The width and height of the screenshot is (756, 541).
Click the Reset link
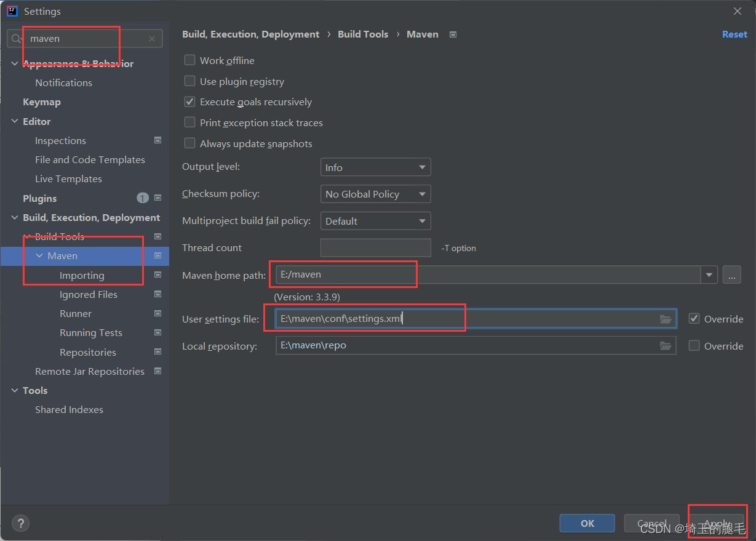point(734,34)
